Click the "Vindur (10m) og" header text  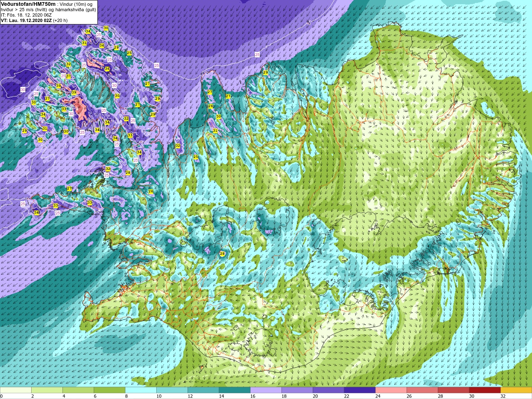pyautogui.click(x=76, y=4)
